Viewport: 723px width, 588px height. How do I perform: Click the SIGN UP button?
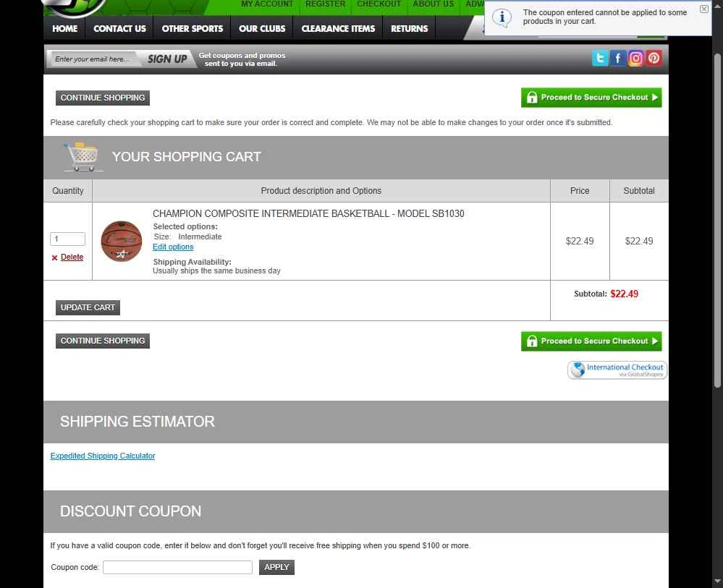click(x=167, y=59)
